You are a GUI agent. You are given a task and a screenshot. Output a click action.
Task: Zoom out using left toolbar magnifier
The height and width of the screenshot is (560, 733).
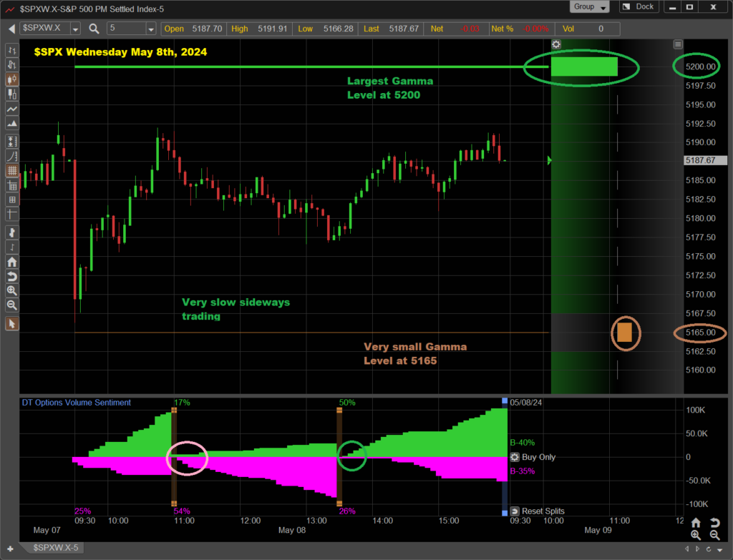[11, 305]
